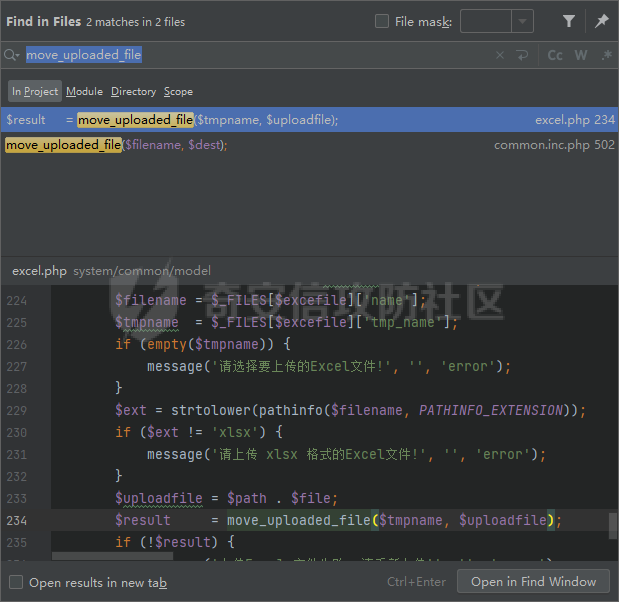This screenshot has height=602, width=619.
Task: Click move_uploaded_file call on line 234
Action: [x=299, y=520]
